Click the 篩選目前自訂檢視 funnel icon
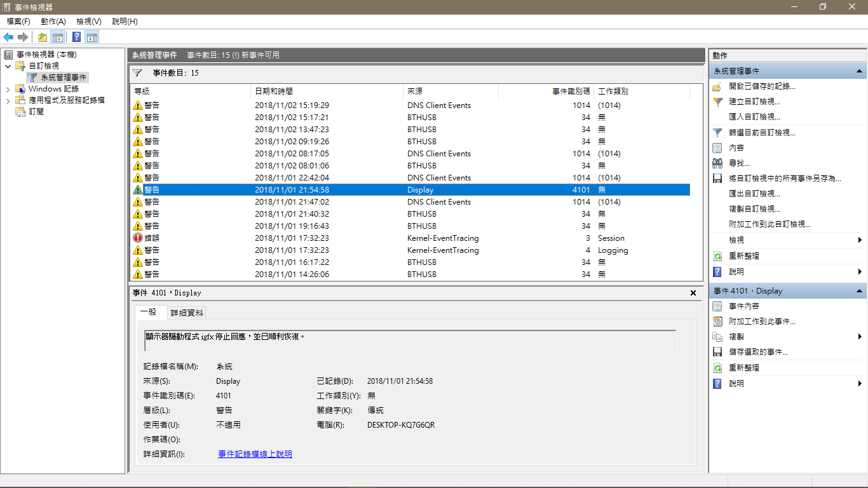Viewport: 868px width, 488px height. [x=717, y=133]
